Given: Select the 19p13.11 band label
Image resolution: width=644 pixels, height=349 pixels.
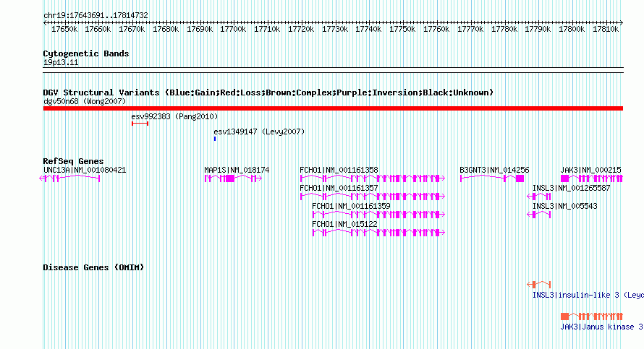Looking at the screenshot, I should [61, 62].
